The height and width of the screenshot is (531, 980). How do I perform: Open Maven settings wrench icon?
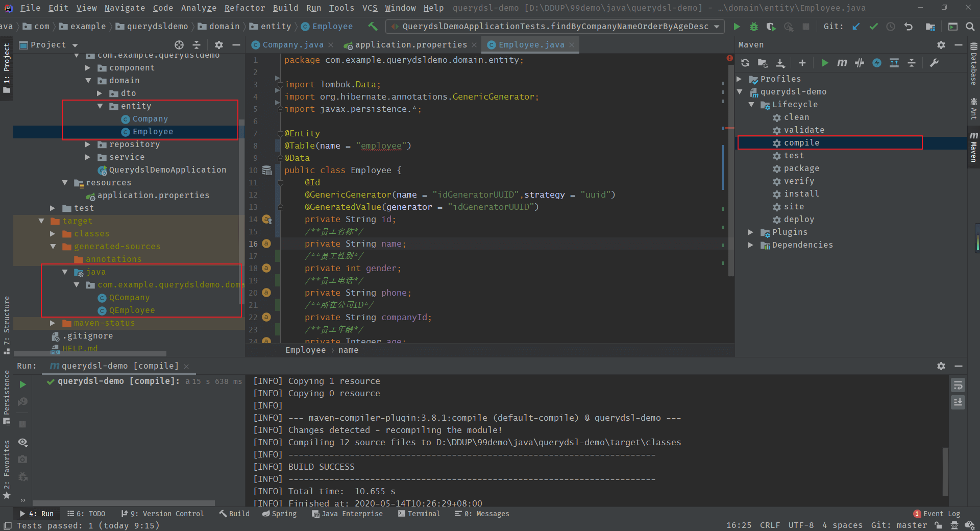coord(934,63)
